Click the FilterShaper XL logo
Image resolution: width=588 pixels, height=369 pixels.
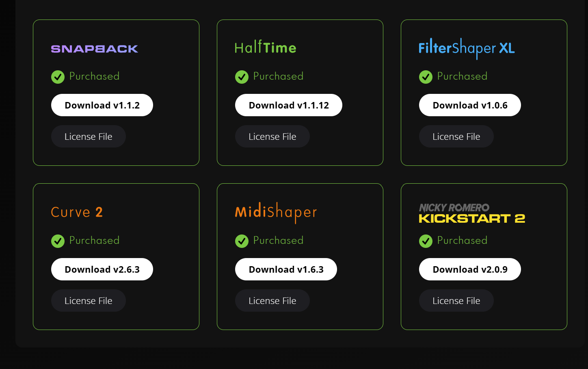click(467, 48)
